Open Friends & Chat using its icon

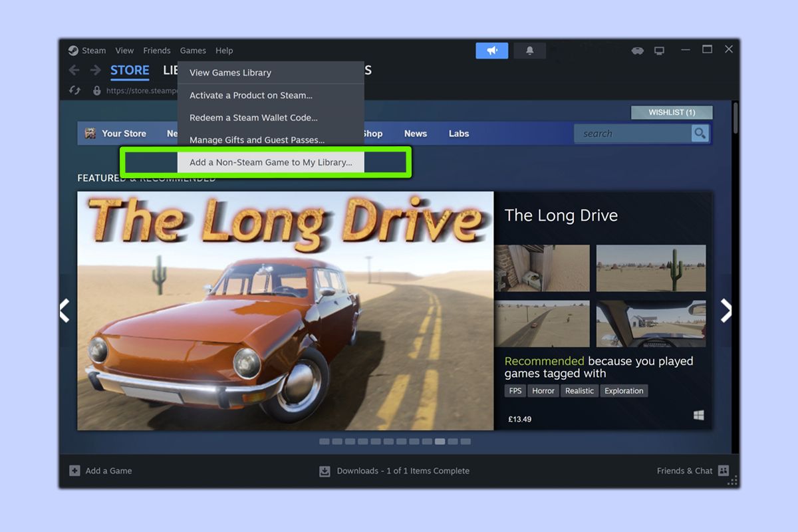coord(722,470)
